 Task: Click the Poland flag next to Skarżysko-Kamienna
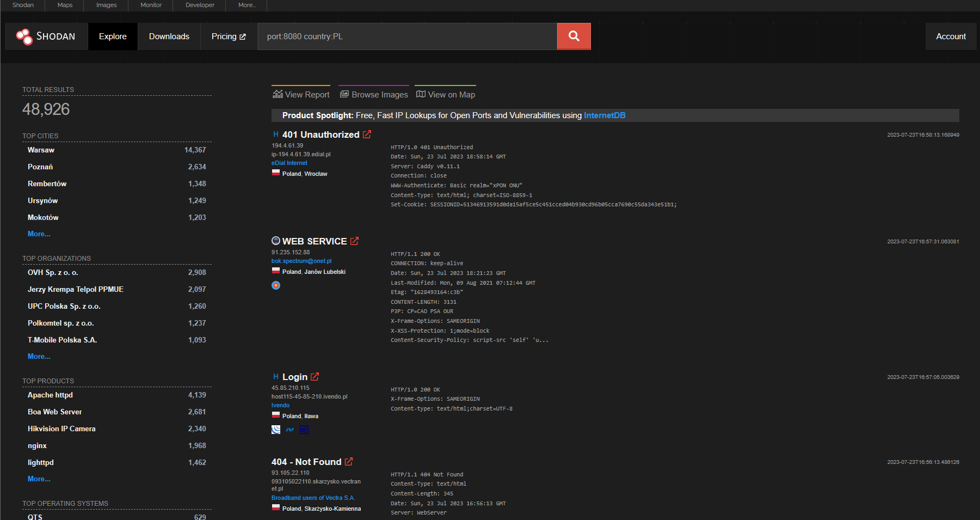pos(276,508)
